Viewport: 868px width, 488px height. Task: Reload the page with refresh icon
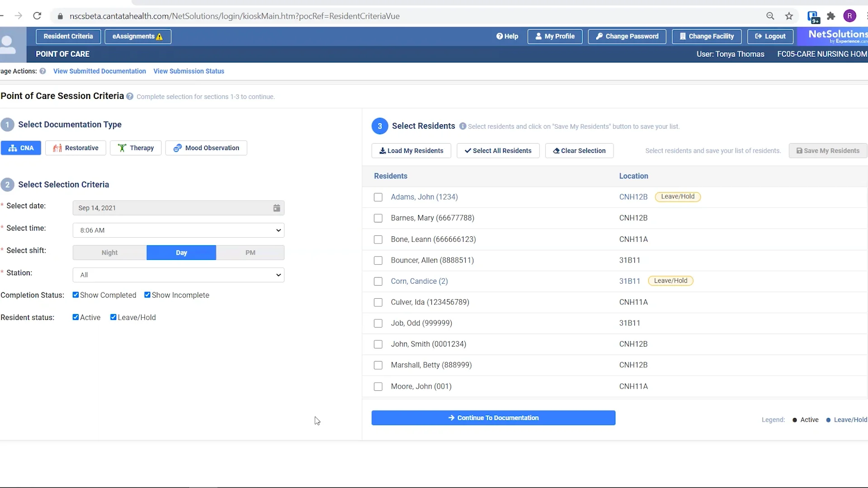[37, 16]
